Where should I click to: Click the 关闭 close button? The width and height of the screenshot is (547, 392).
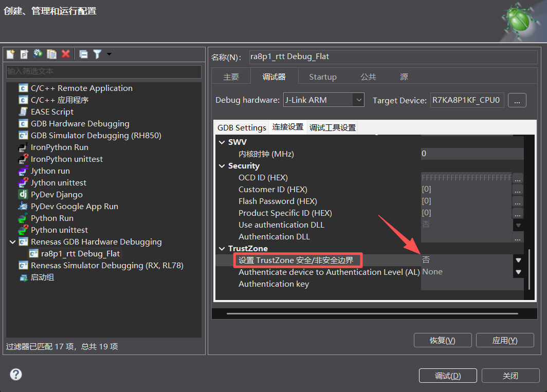[x=510, y=376]
